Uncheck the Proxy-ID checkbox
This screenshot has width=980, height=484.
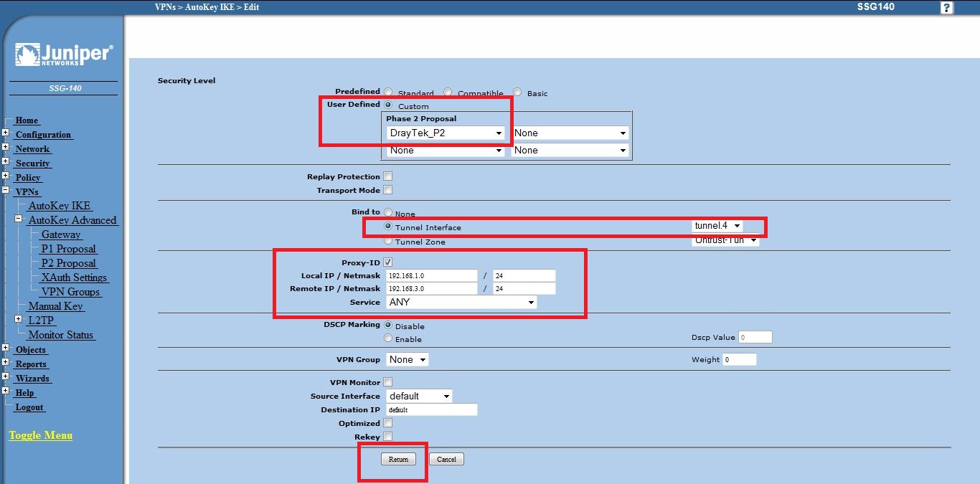click(388, 262)
